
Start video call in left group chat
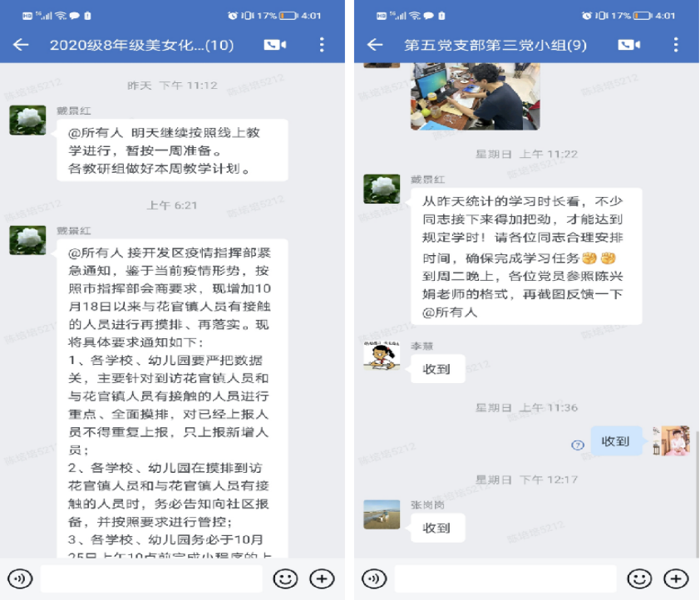click(275, 45)
